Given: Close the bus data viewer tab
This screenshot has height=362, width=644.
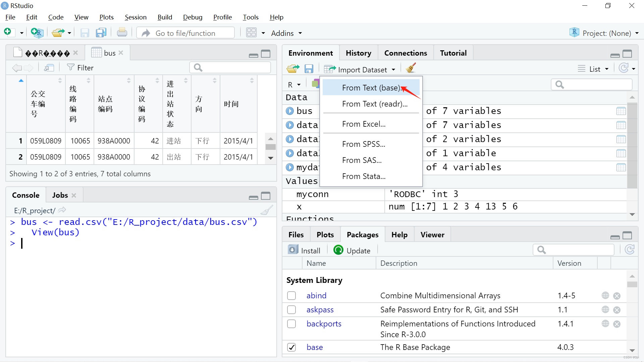Looking at the screenshot, I should click(121, 53).
